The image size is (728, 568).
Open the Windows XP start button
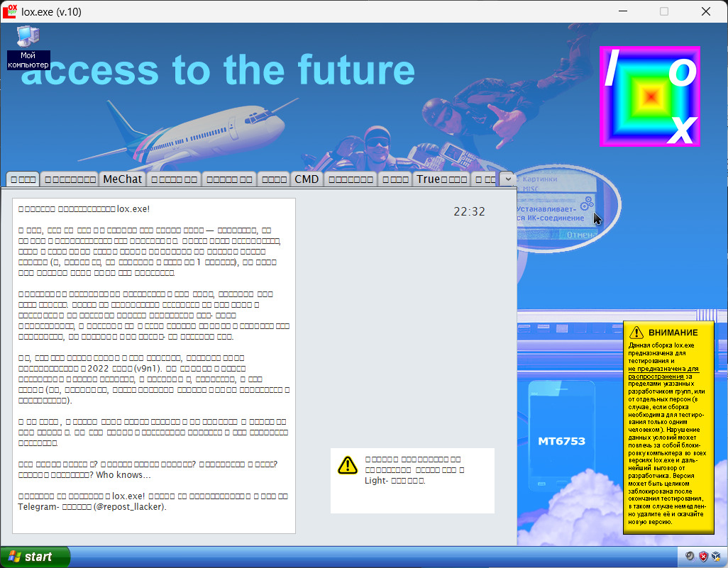coord(35,557)
